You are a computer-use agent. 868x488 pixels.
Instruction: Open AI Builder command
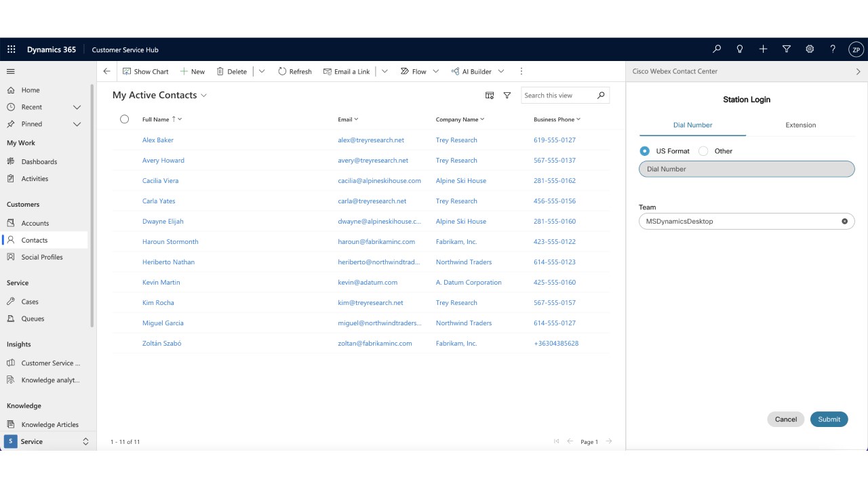pyautogui.click(x=472, y=71)
